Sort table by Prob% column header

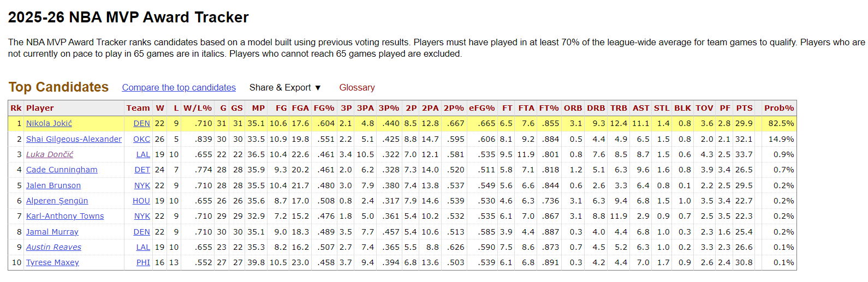coord(778,108)
